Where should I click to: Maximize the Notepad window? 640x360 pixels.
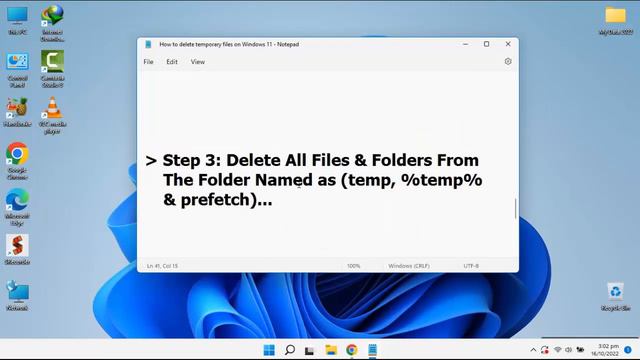tap(487, 44)
